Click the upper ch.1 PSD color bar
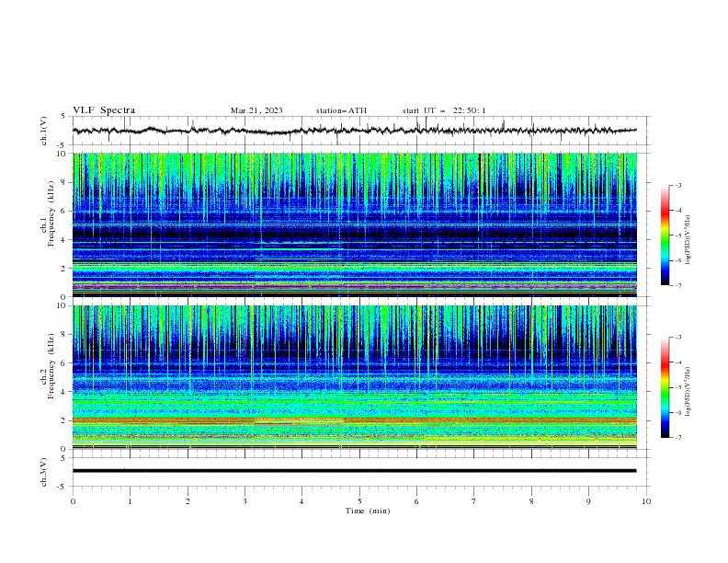This screenshot has height=563, width=728. point(665,235)
